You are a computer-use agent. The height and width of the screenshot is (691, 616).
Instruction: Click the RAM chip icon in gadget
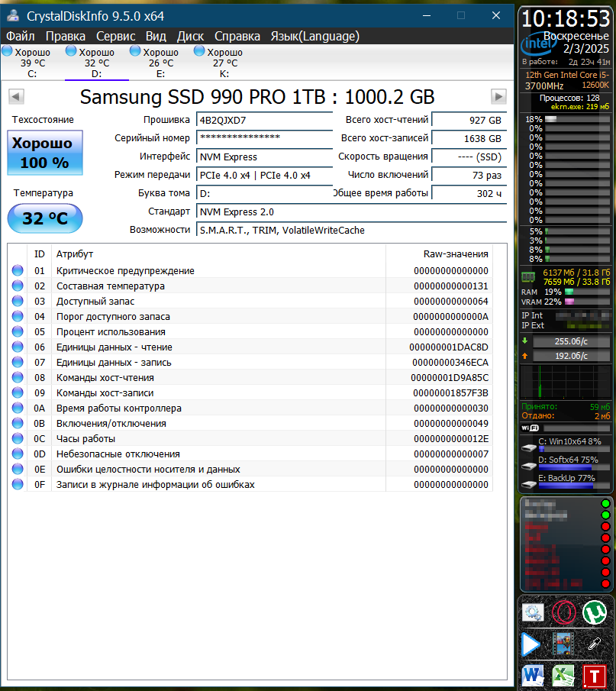[x=528, y=277]
